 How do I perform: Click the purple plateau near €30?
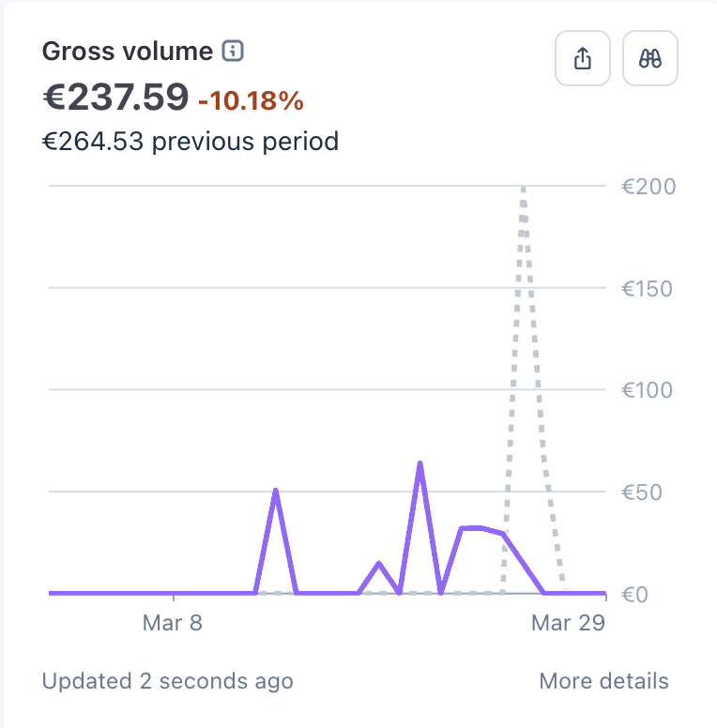(481, 529)
